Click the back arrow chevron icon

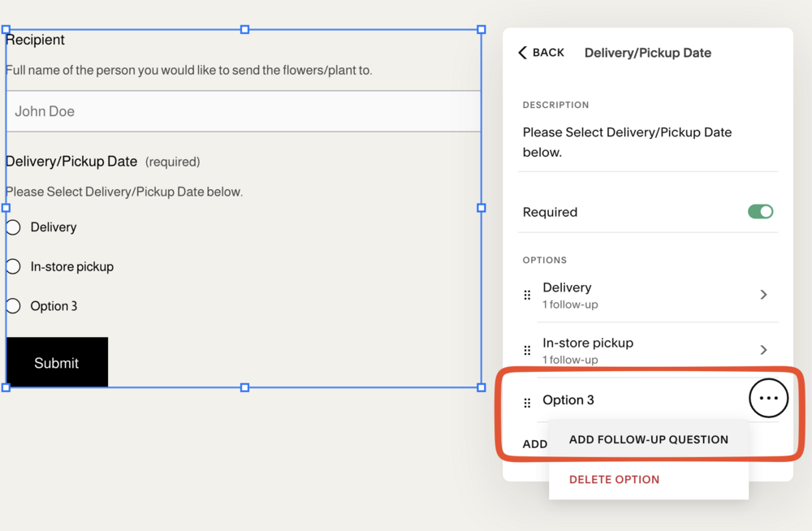coord(522,52)
